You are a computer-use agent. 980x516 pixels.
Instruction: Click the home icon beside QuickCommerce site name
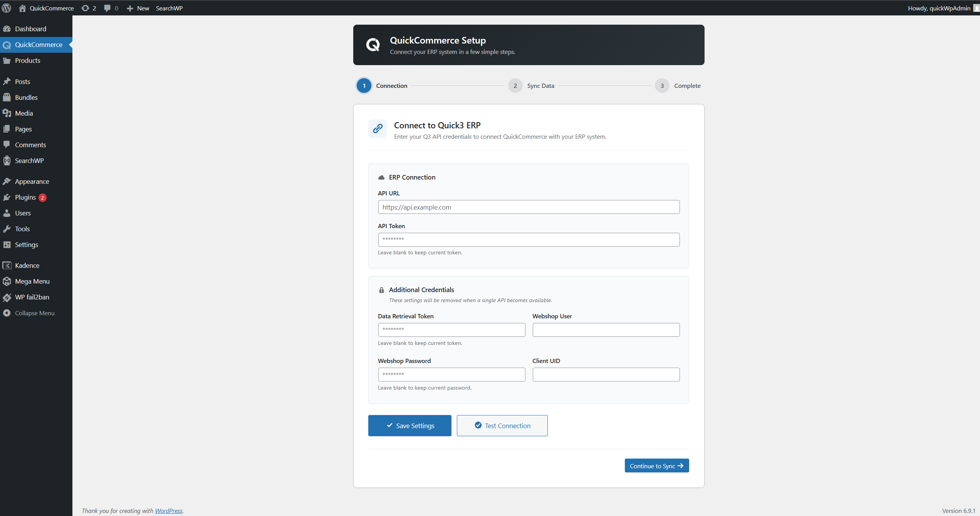[22, 8]
